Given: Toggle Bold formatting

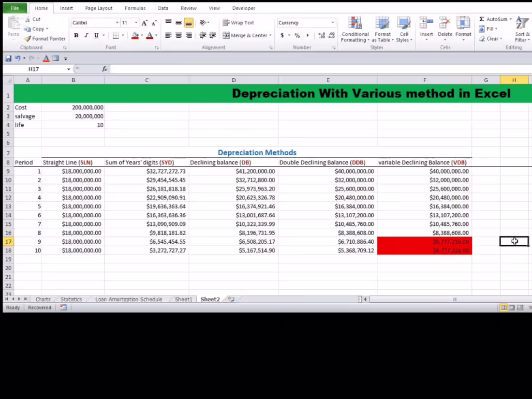Looking at the screenshot, I should click(x=76, y=35).
